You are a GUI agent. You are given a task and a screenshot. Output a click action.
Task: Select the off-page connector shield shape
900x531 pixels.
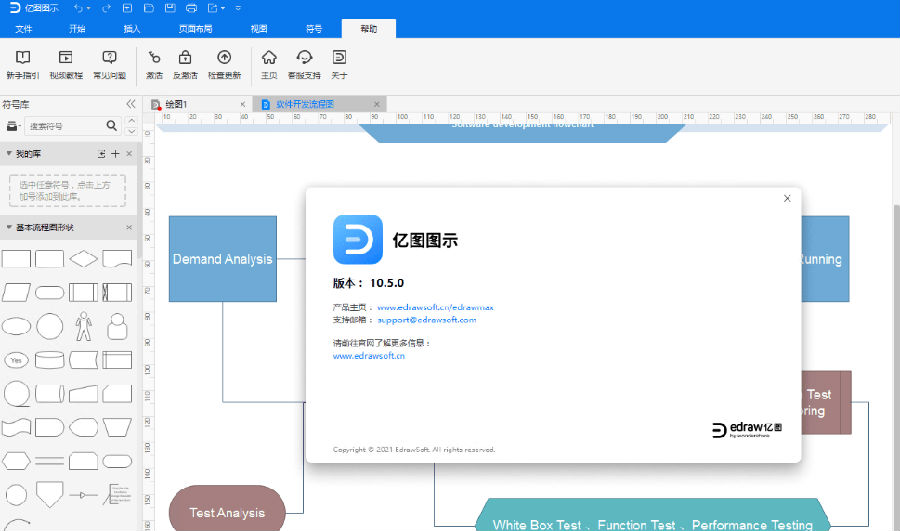click(x=49, y=494)
